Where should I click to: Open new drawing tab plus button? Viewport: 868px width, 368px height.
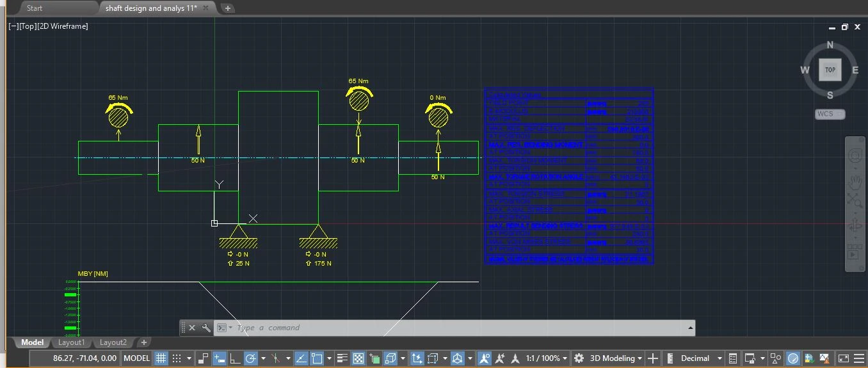pos(228,8)
